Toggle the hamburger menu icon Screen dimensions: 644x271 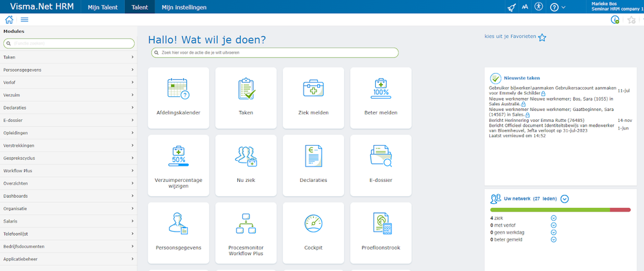tap(24, 20)
